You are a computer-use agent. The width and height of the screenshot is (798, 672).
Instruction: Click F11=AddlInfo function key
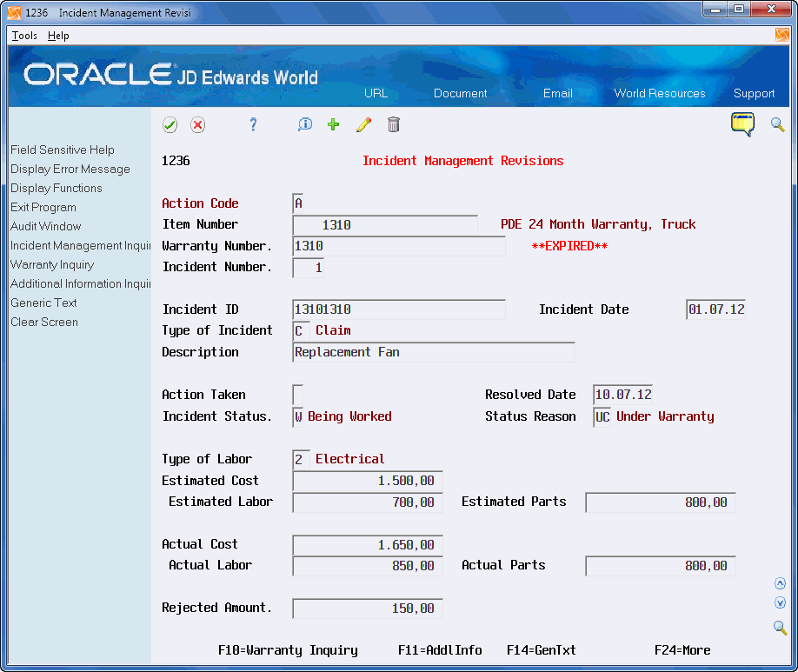(x=440, y=650)
